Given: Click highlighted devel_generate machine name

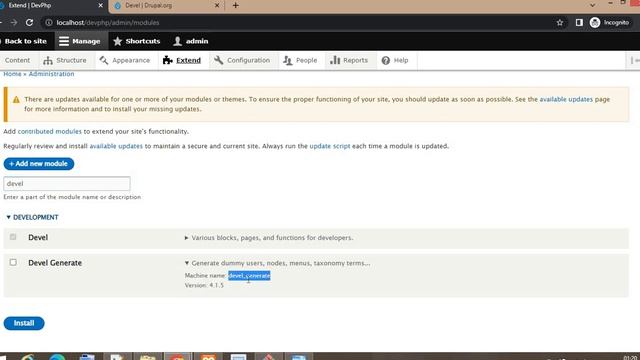Looking at the screenshot, I should [x=249, y=276].
